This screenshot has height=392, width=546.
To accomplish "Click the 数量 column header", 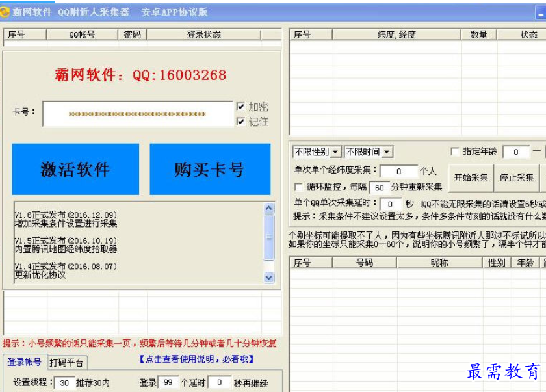I will (x=479, y=34).
